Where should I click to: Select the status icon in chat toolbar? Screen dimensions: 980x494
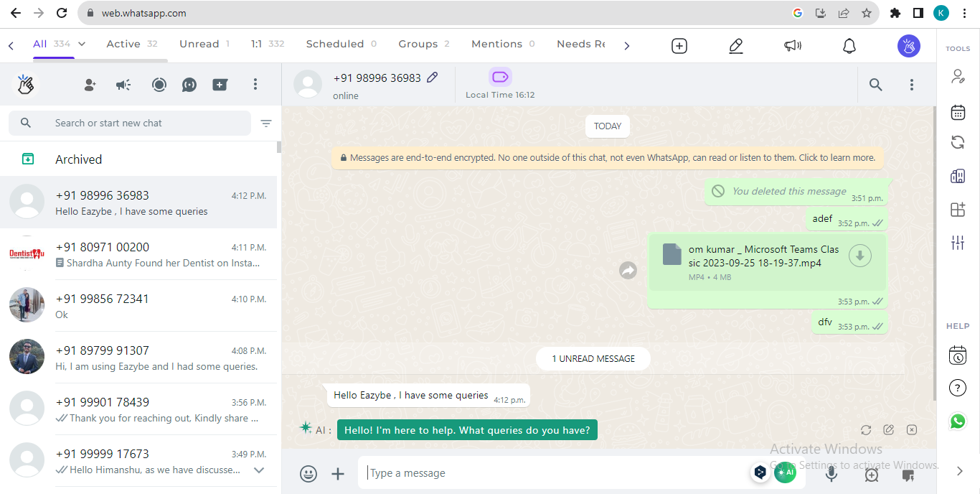[159, 85]
